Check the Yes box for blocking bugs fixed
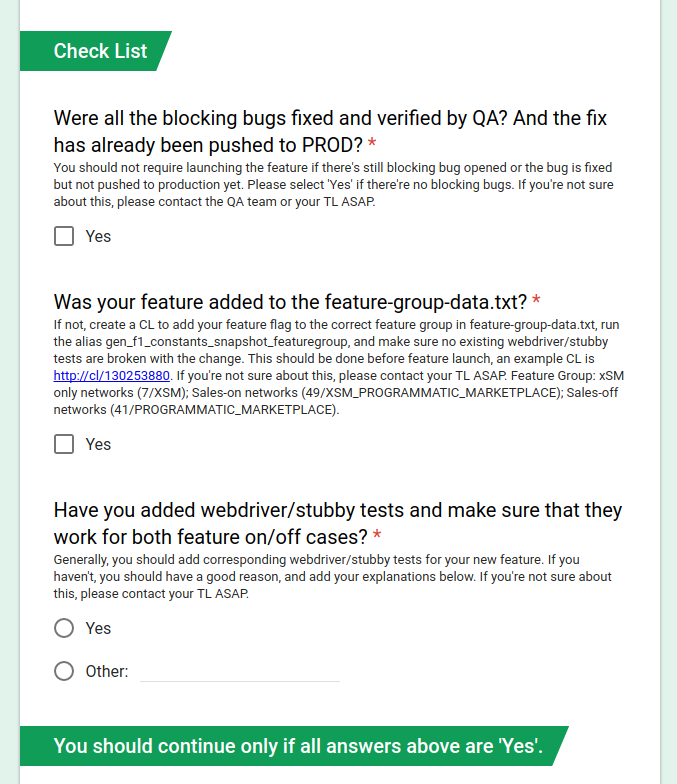The image size is (677, 784). [x=64, y=236]
